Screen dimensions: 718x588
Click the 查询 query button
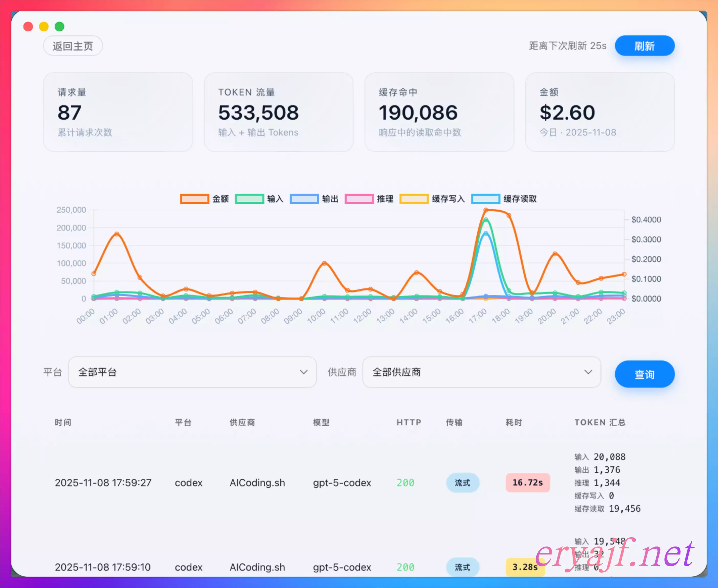click(645, 374)
